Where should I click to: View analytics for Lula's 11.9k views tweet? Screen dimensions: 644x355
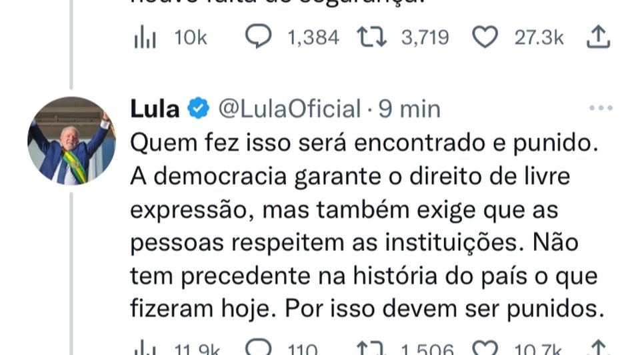point(145,350)
